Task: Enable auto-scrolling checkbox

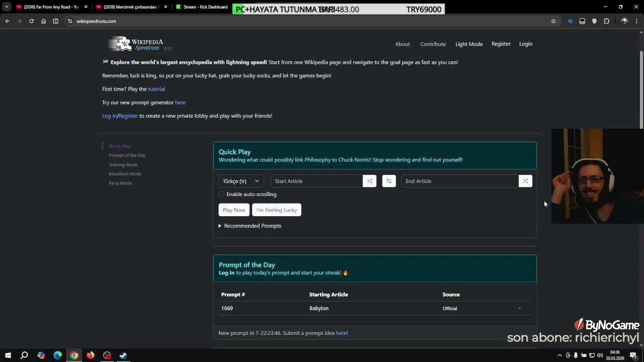Action: pos(221,194)
